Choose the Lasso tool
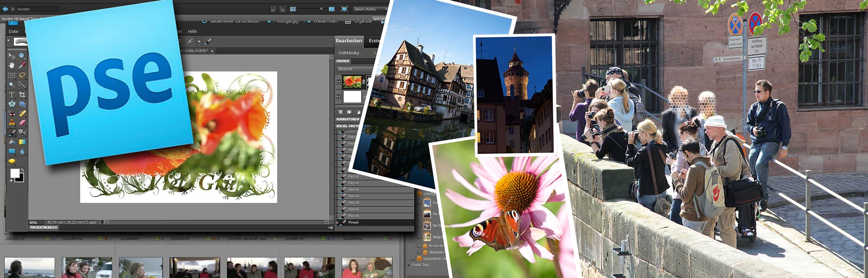Viewport: 868px width, 278px height. click(x=22, y=75)
